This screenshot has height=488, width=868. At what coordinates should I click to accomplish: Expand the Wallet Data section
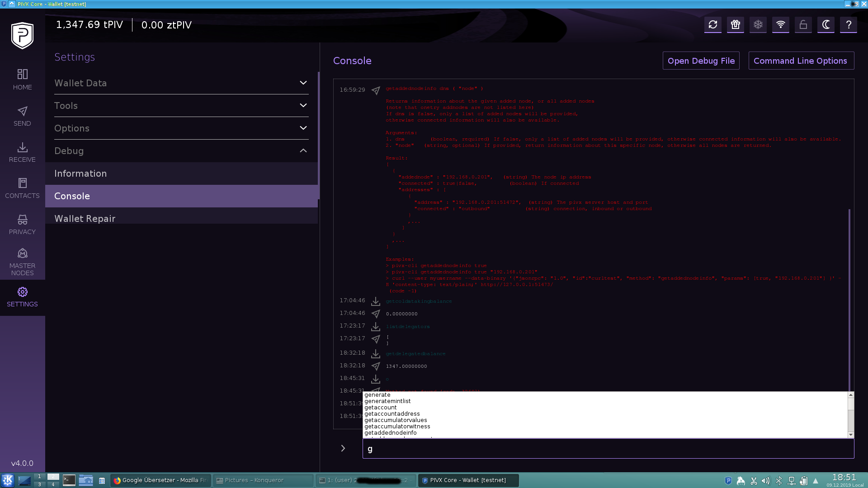coord(181,83)
